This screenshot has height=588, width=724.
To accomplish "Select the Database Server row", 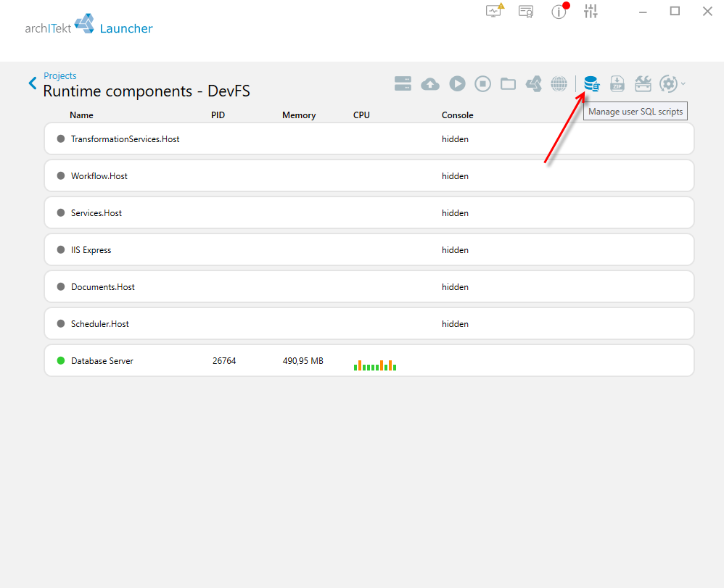I will coord(369,360).
